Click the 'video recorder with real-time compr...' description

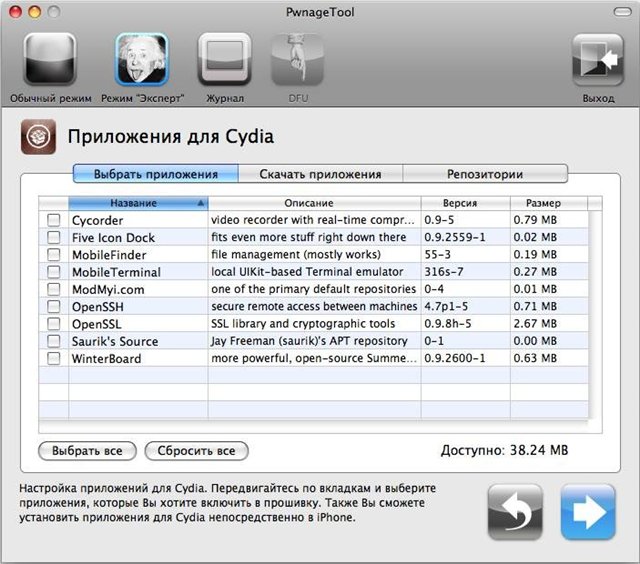313,220
